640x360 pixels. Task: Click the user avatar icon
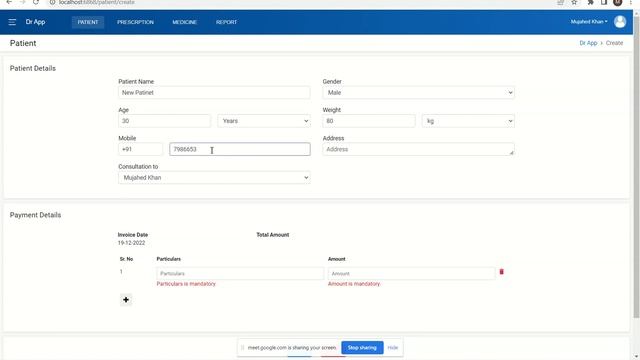click(x=620, y=22)
